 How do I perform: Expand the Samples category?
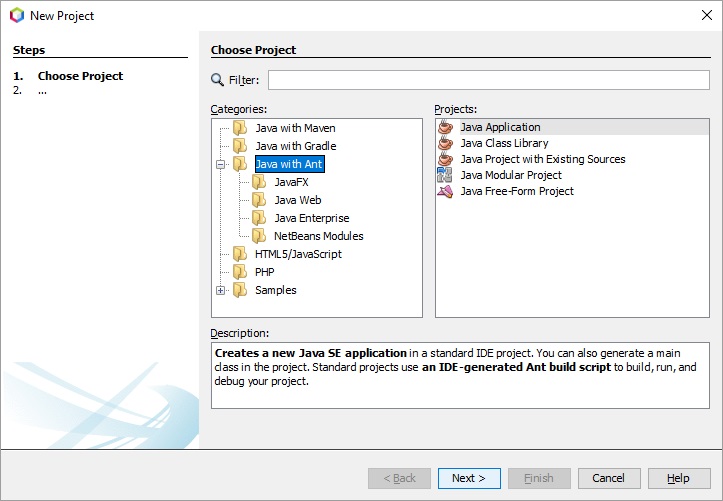(x=220, y=290)
